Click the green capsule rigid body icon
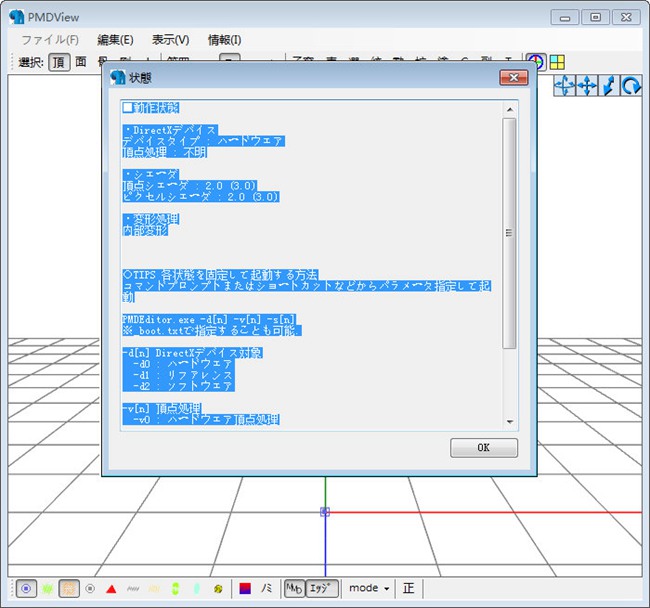 click(x=175, y=589)
